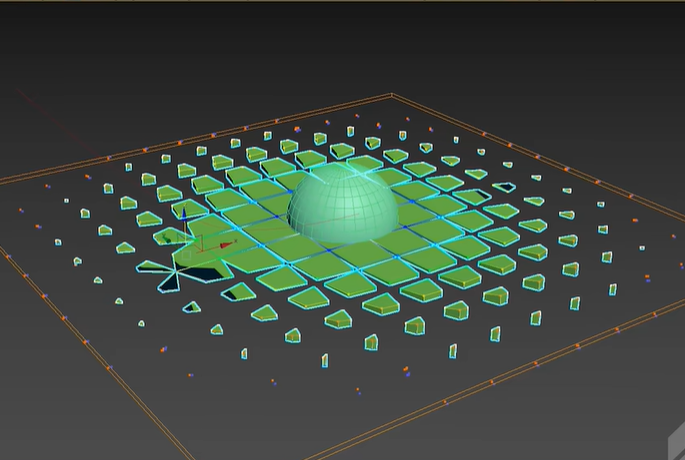Click the blue Z-axis gizmo arrow

[184, 214]
